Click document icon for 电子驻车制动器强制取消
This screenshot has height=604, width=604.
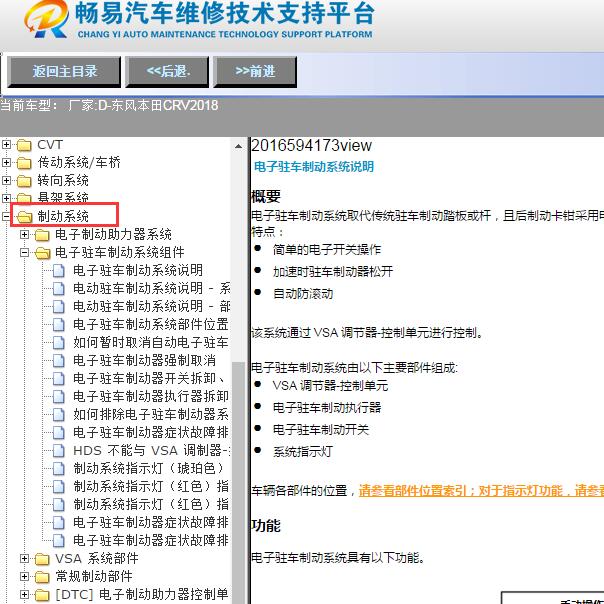(59, 361)
